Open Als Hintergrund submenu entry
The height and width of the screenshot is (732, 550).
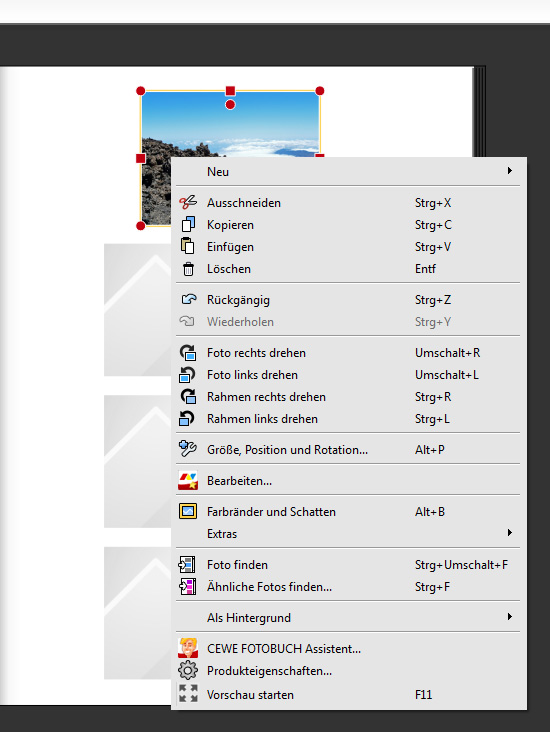click(x=348, y=618)
